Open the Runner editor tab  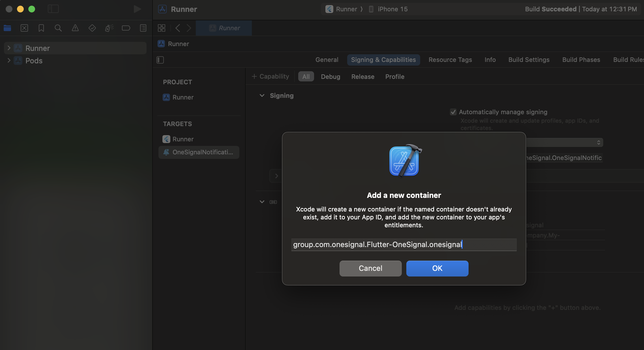click(224, 28)
